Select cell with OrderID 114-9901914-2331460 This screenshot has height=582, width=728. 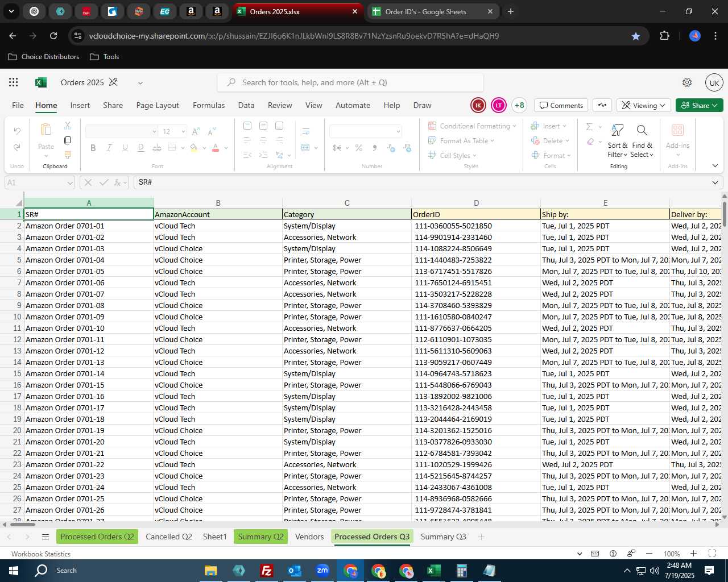[476, 237]
